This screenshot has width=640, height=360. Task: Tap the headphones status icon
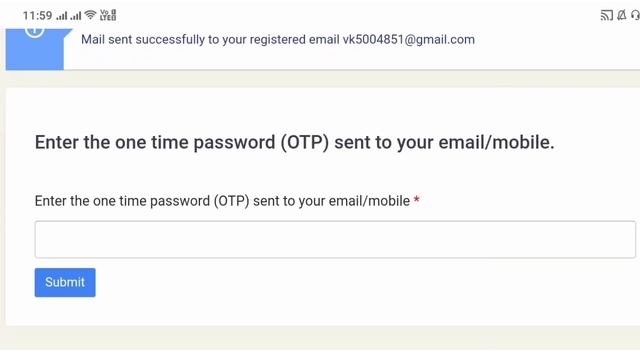tap(635, 16)
